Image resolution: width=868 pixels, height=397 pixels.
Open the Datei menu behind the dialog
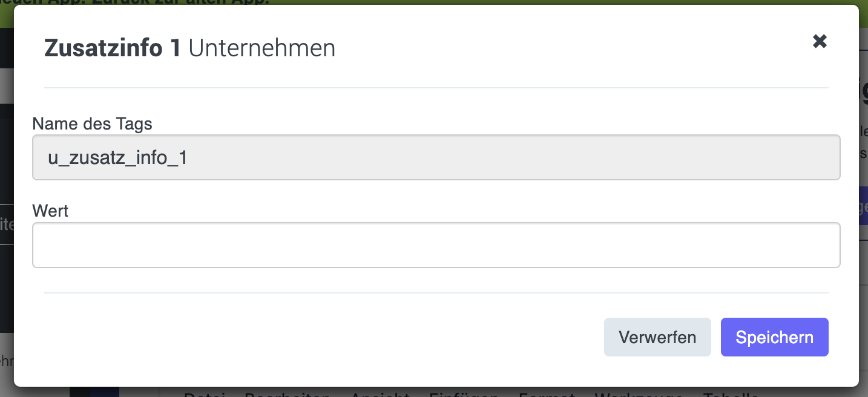(204, 393)
